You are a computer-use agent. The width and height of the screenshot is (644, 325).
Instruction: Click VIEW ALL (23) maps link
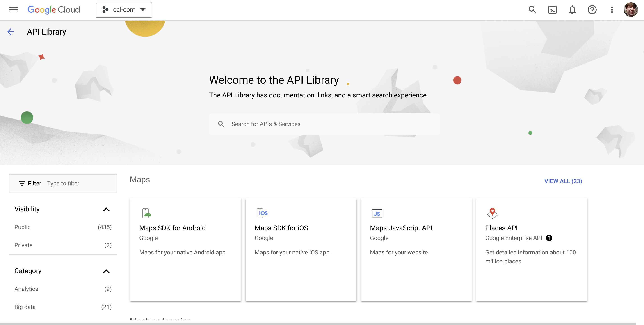[x=563, y=181]
